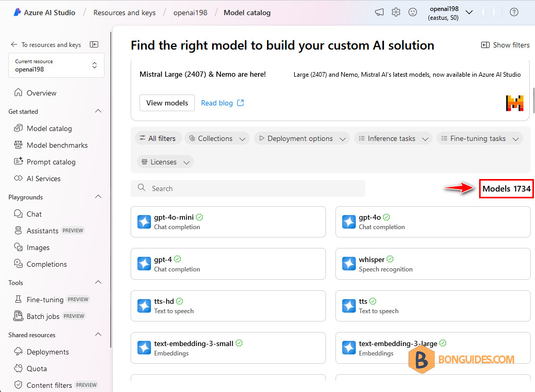This screenshot has height=392, width=535.
Task: Collapse the Tools section
Action: (x=98, y=282)
